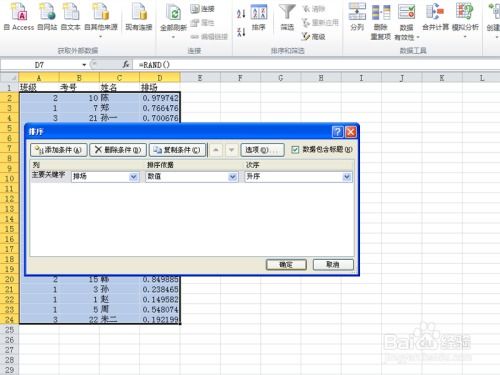Click header cell 考号 in B1
The height and width of the screenshot is (375, 500).
point(79,88)
